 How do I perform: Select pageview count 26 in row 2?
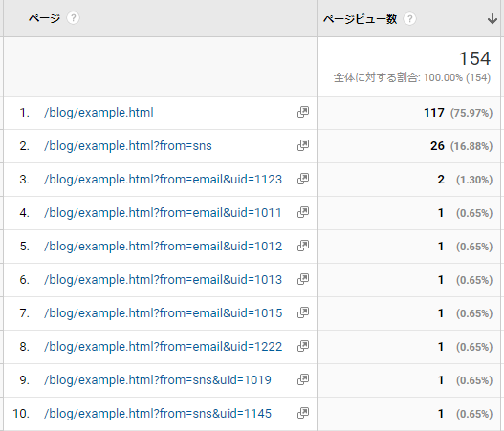(x=437, y=146)
